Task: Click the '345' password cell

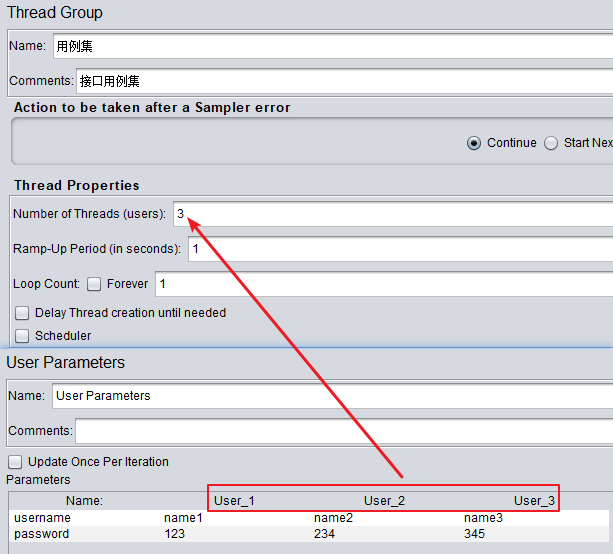Action: pos(534,534)
